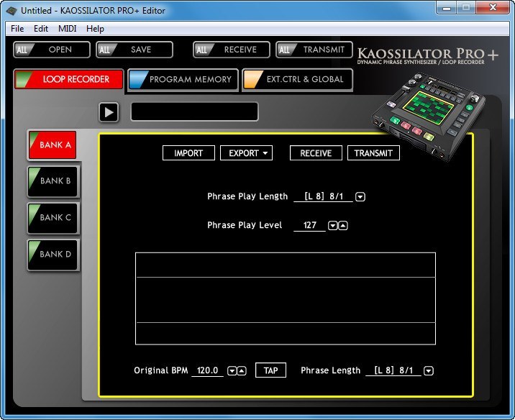Play the loop phrase preview
Image resolution: width=515 pixels, height=420 pixels.
pyautogui.click(x=109, y=112)
